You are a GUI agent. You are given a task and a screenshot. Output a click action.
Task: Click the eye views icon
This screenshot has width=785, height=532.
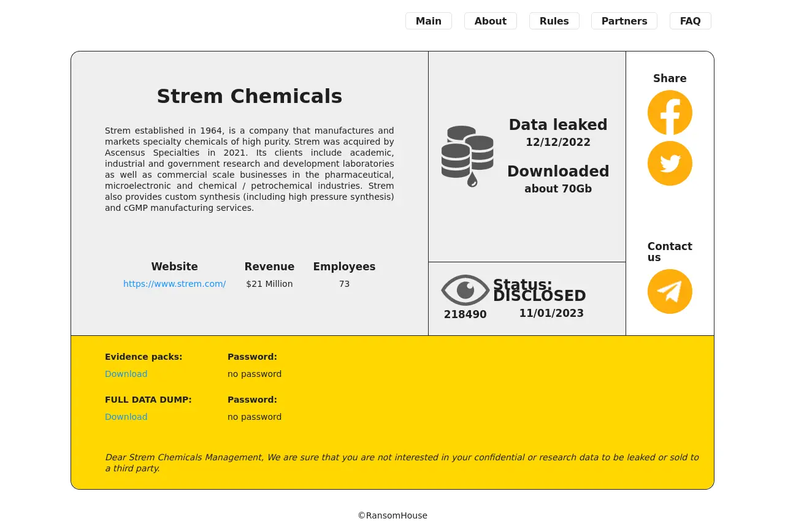pyautogui.click(x=465, y=290)
